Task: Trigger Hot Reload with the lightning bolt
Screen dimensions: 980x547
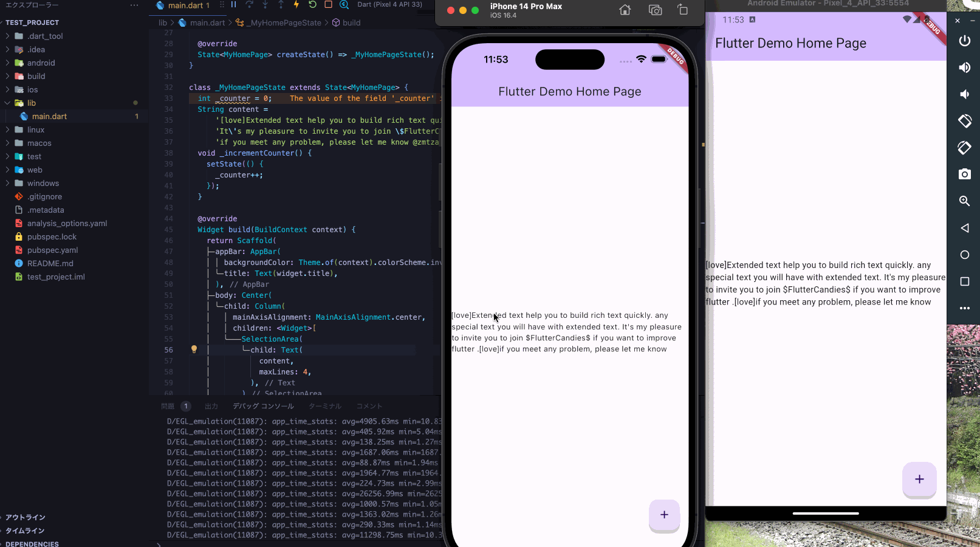Action: click(x=296, y=5)
